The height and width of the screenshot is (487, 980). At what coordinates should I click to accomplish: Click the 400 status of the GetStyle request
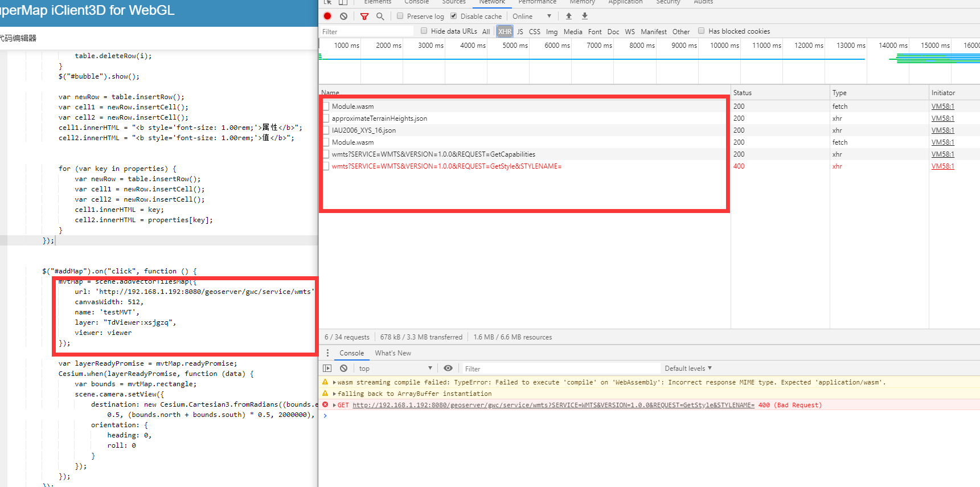(x=739, y=166)
